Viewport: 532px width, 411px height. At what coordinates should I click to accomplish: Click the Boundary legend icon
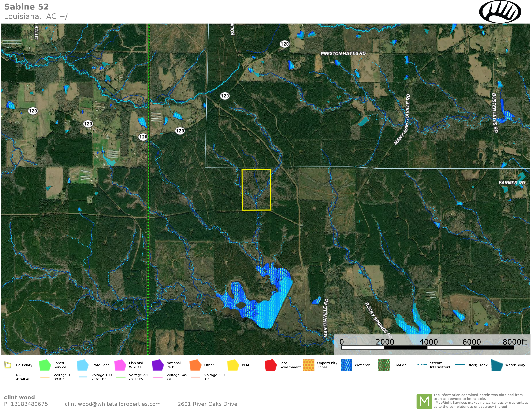(8, 365)
